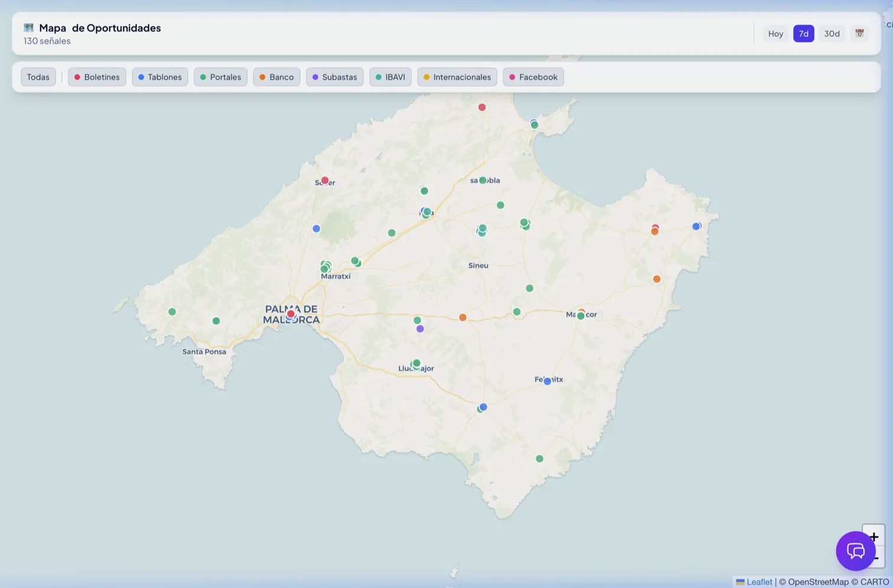Toggle the Subastas filter

335,77
